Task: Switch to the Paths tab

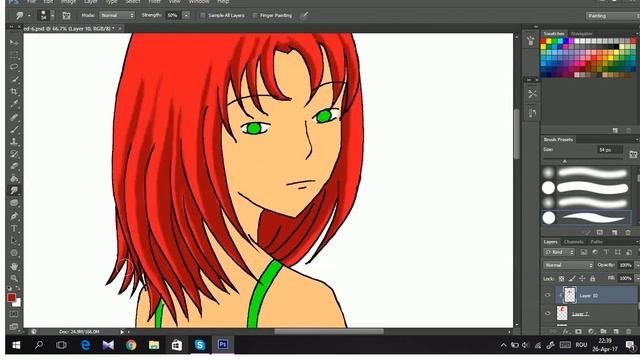Action: pos(596,242)
